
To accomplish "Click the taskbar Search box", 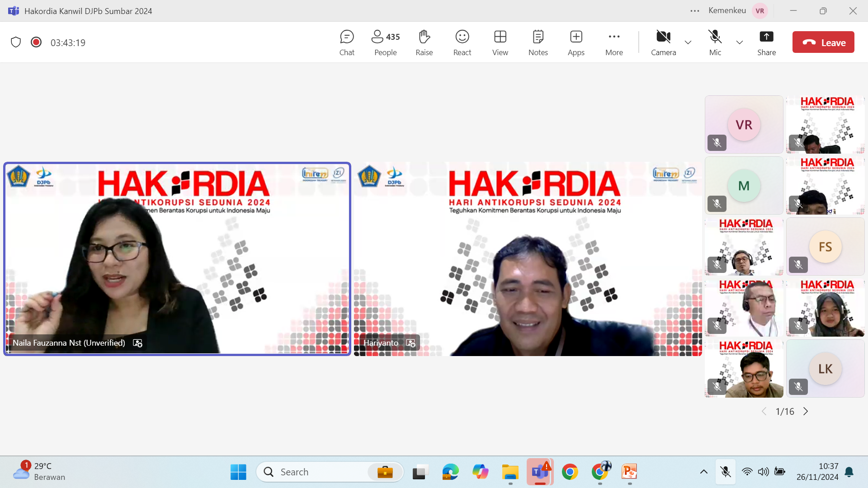I will tap(330, 472).
